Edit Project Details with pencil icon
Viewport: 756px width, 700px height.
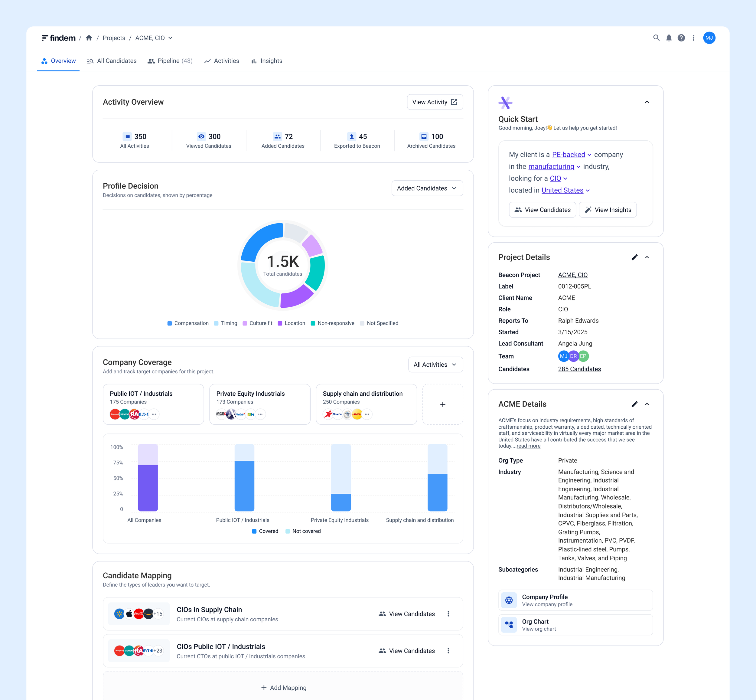tap(634, 257)
